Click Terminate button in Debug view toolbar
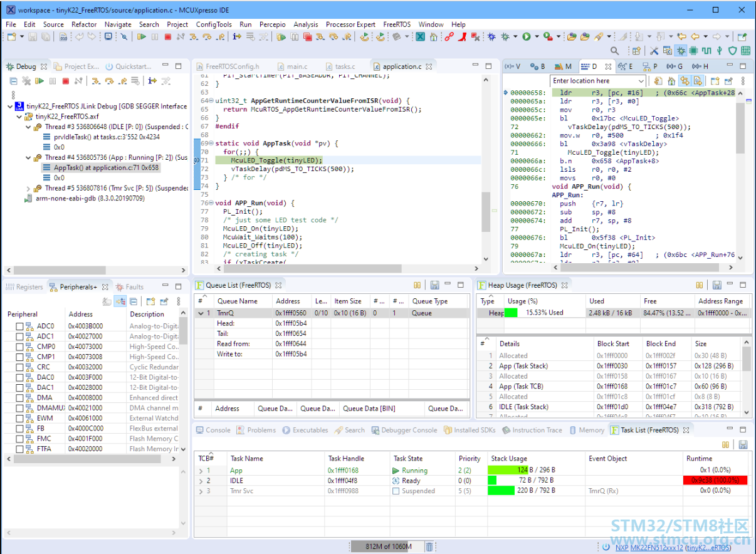This screenshot has width=756, height=554. pos(65,81)
